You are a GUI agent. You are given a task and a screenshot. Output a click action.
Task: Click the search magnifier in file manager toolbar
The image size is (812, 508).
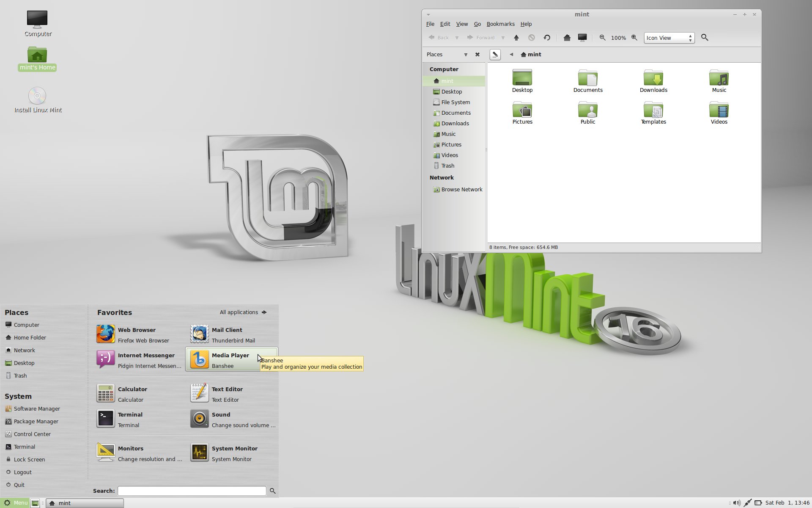click(x=705, y=38)
